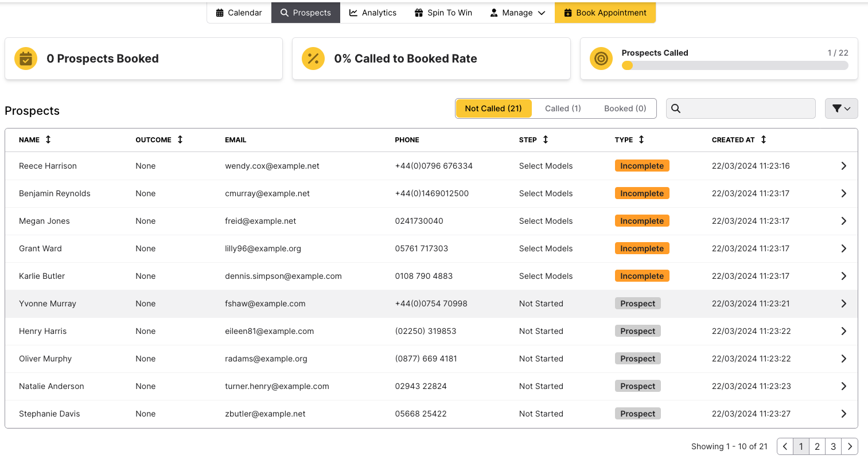Show Booked (0) prospects
This screenshot has height=459, width=868.
(x=625, y=108)
